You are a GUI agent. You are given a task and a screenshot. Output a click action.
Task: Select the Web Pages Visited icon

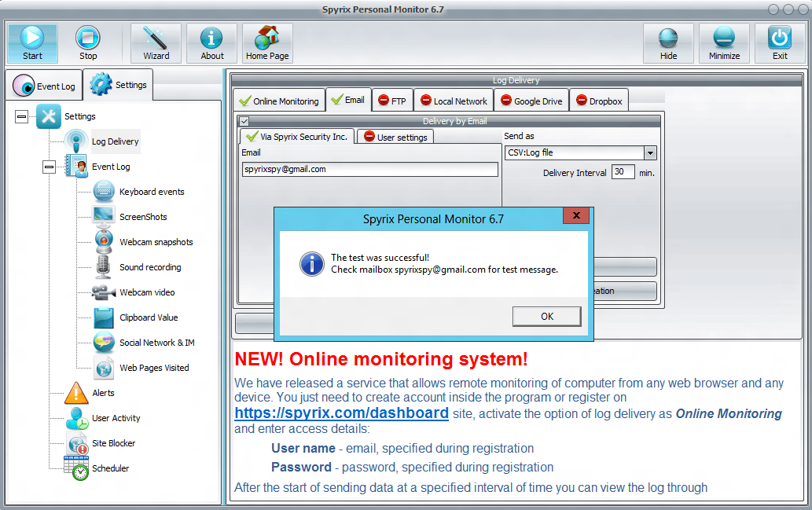(x=104, y=368)
